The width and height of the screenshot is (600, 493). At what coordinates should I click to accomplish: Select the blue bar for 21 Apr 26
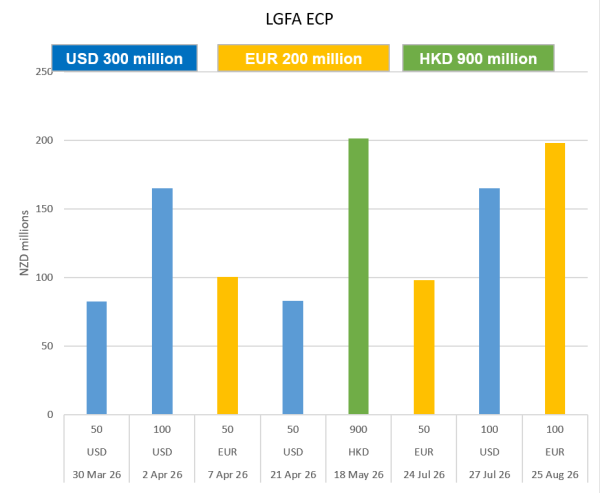coord(293,358)
